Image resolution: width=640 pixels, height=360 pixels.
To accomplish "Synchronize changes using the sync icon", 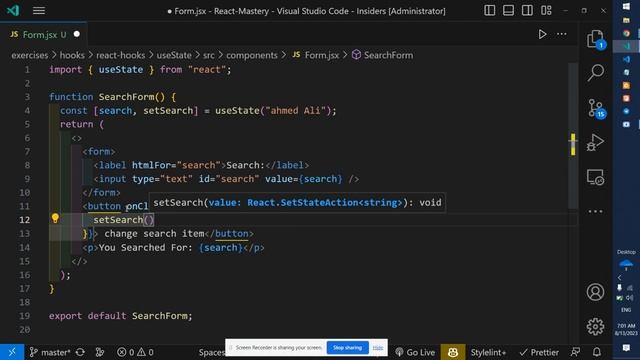I will click(x=80, y=352).
